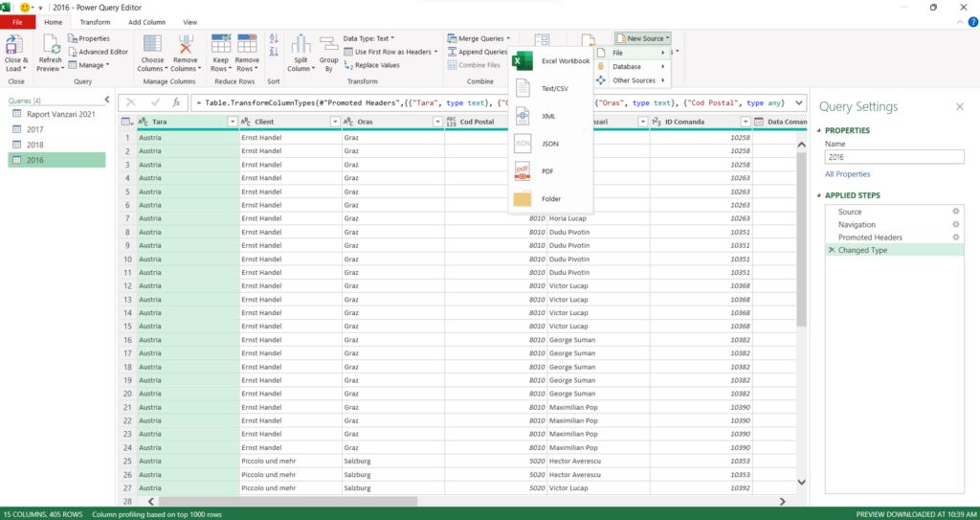Click the Refresh Preview icon
The height and width of the screenshot is (520, 980).
51,46
